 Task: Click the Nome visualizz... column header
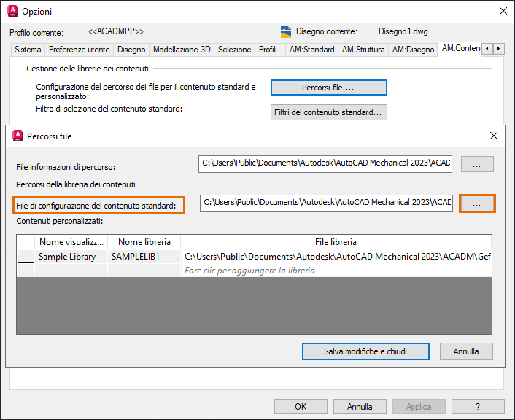pos(71,242)
